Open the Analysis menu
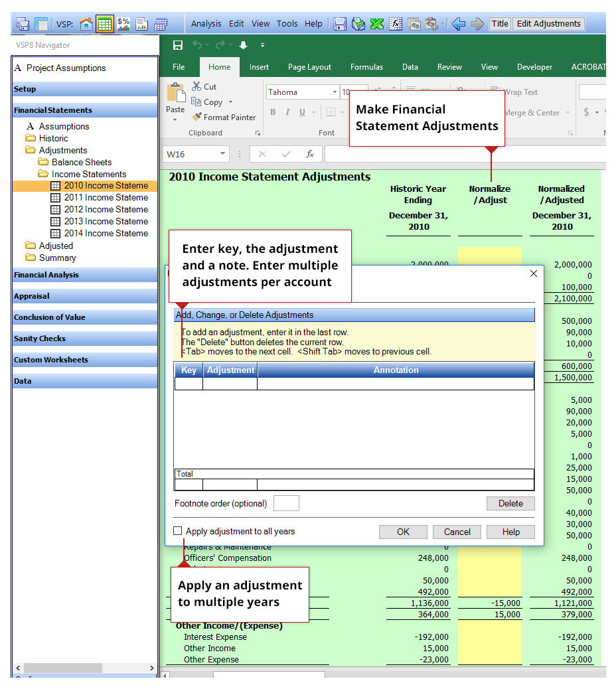This screenshot has height=689, width=616. click(206, 24)
